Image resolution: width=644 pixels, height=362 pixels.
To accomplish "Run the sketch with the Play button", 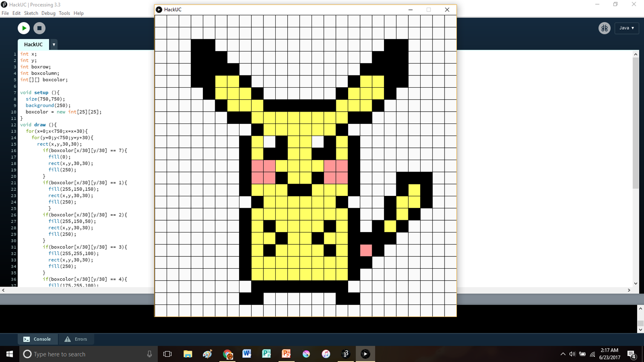I will coord(23,28).
